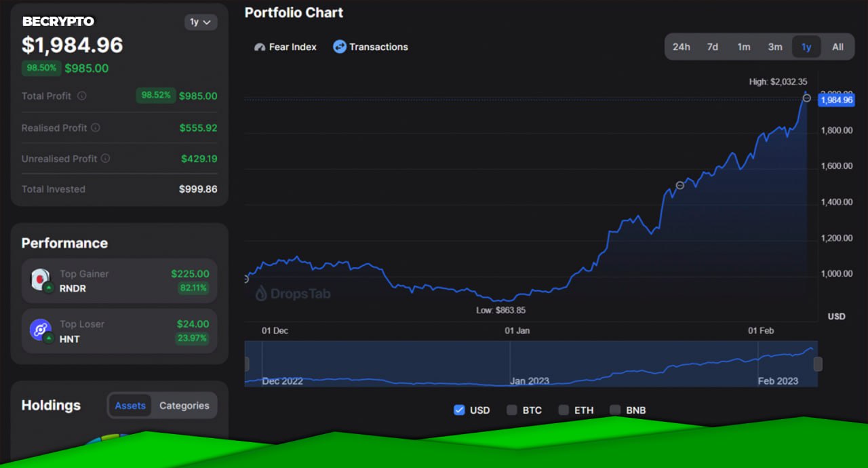
Task: Toggle the Fear Index label
Action: (x=293, y=47)
